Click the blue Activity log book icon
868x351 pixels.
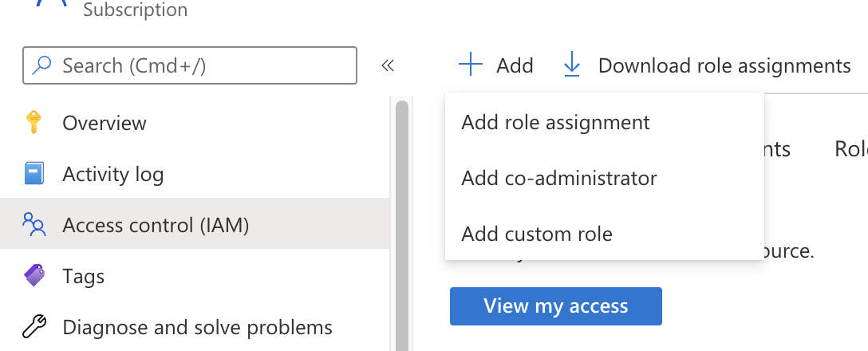34,174
